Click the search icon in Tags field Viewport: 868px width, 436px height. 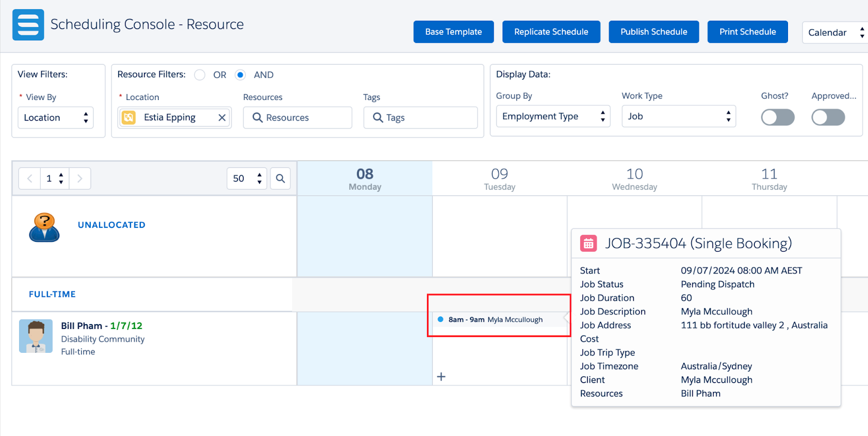coord(378,117)
